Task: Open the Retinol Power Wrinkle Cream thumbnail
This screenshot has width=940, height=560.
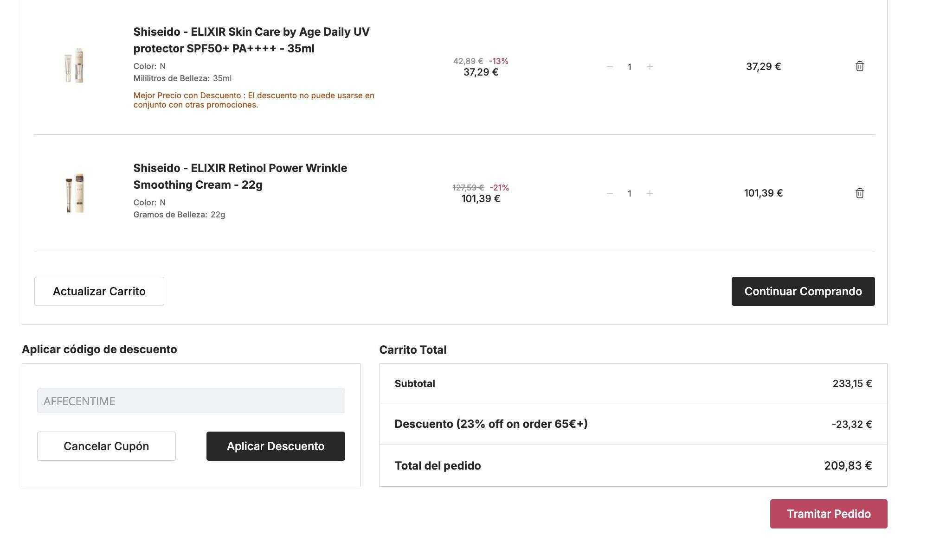Action: click(75, 193)
